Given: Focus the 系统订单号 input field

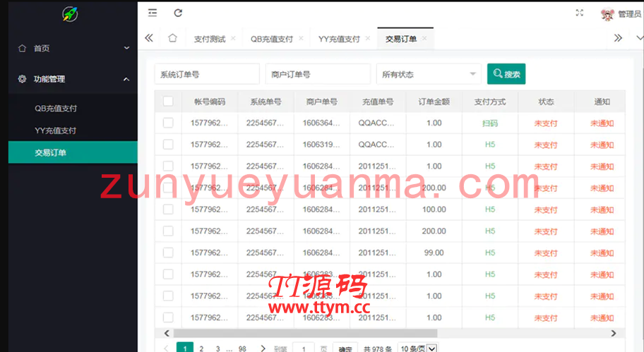Looking at the screenshot, I should (207, 74).
